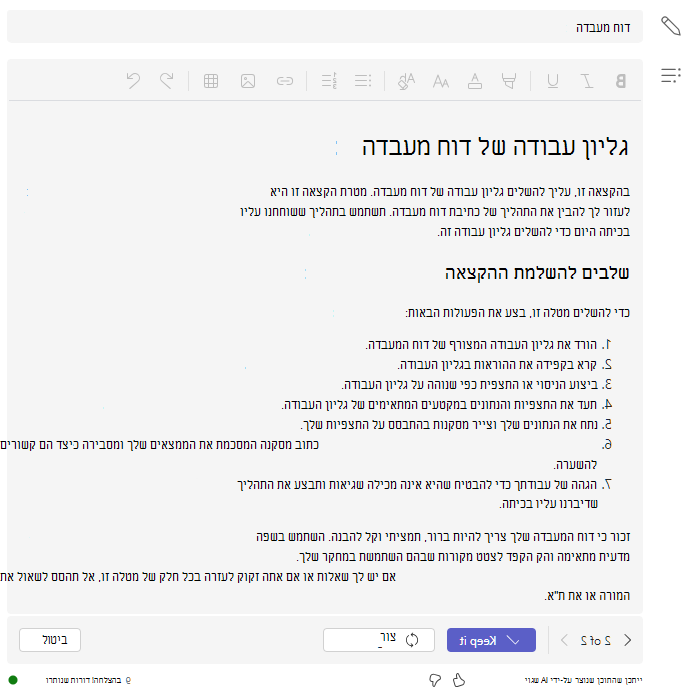The width and height of the screenshot is (687, 695).
Task: Undo the last action
Action: pyautogui.click(x=133, y=81)
